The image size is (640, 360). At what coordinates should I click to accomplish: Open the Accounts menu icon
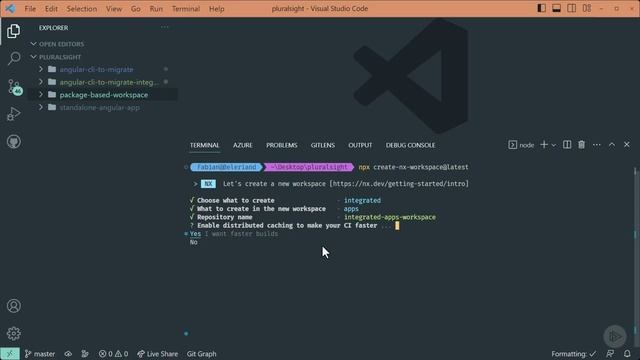coord(13,306)
